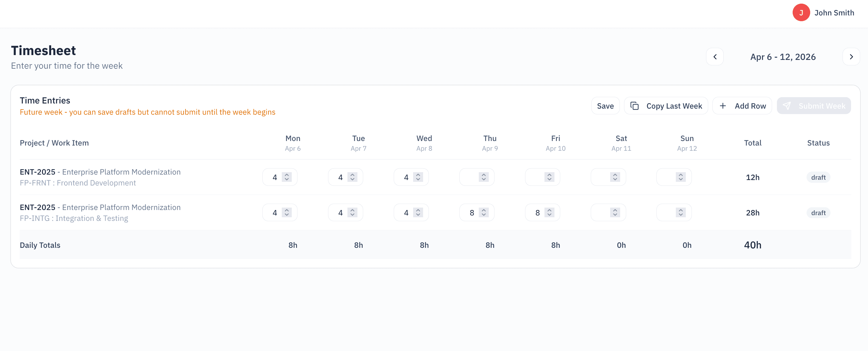The height and width of the screenshot is (351, 868).
Task: Click the left chevron to view previous week
Action: pos(715,57)
